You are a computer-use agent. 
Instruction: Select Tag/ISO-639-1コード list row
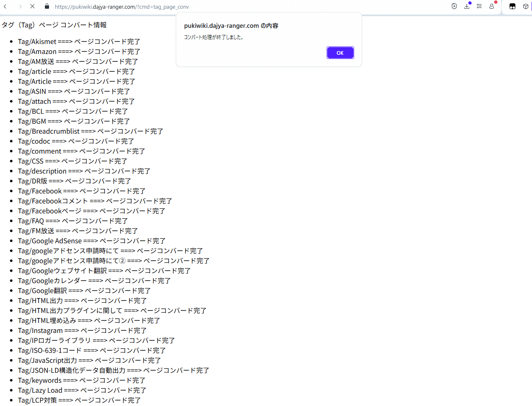click(92, 350)
